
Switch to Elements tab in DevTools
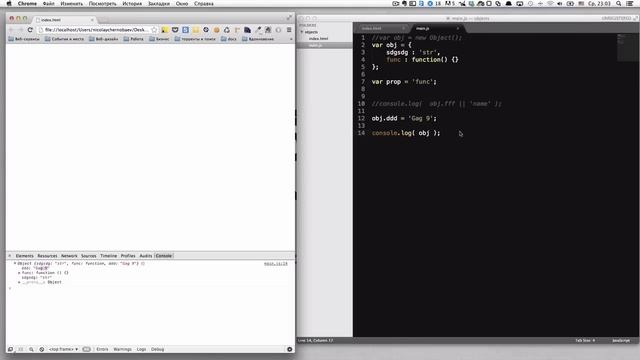[x=24, y=256]
